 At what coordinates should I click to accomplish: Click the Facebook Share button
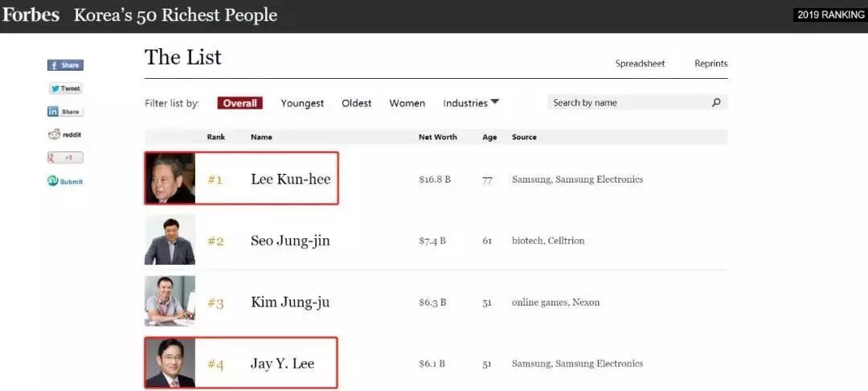pyautogui.click(x=65, y=65)
